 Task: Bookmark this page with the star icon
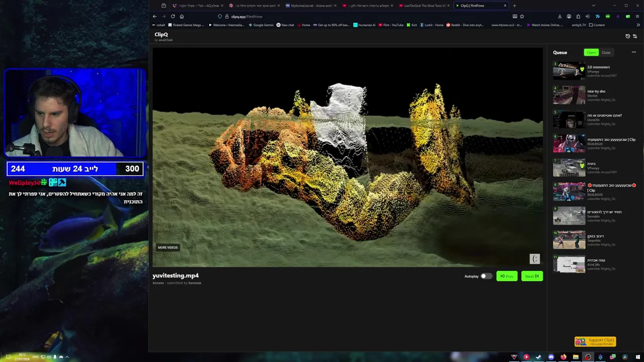tap(522, 16)
